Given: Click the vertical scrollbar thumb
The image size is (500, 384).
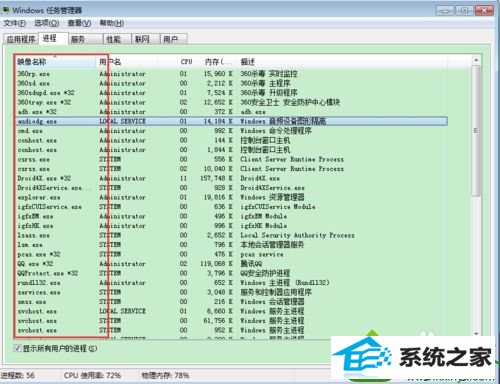Looking at the screenshot, I should (476, 131).
